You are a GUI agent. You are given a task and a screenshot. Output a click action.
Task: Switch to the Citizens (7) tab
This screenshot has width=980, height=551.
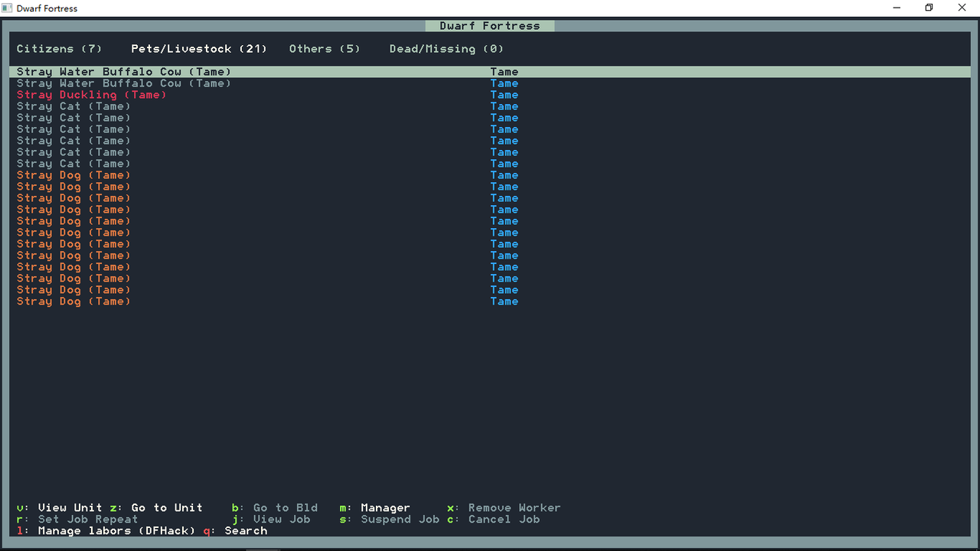tap(60, 49)
